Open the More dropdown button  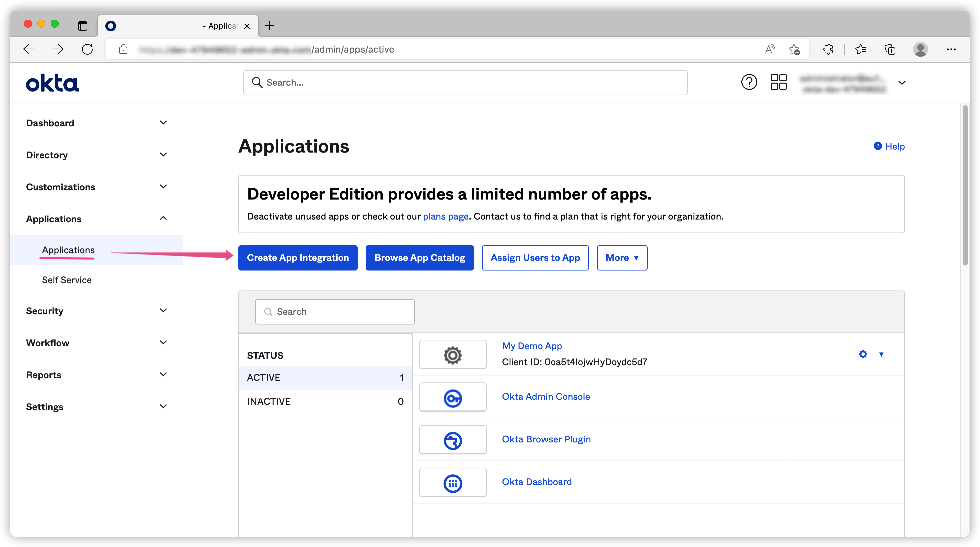coord(622,258)
